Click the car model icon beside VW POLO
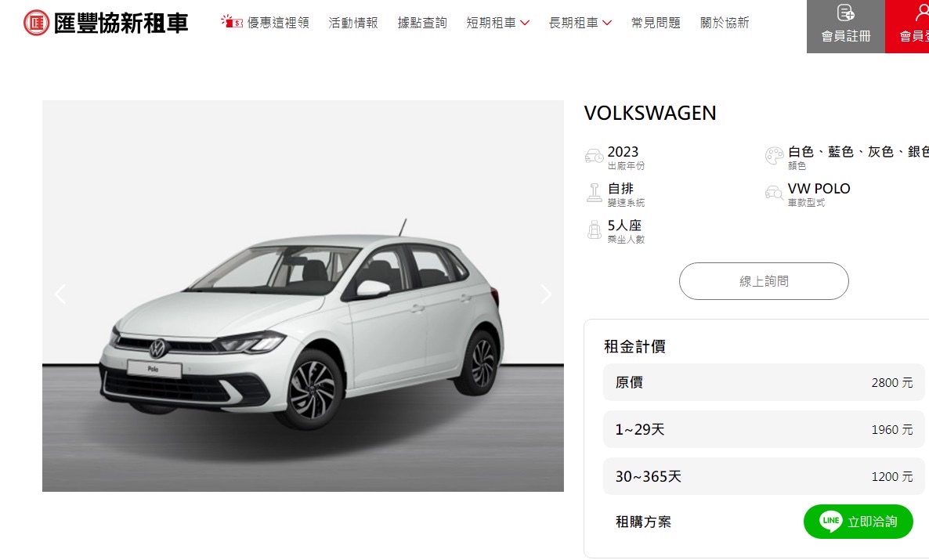The image size is (929, 560). pos(775,193)
